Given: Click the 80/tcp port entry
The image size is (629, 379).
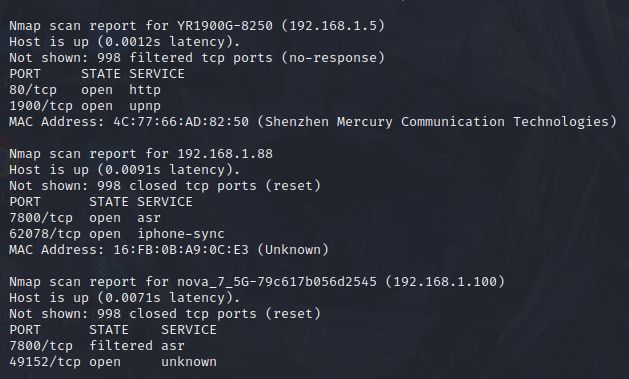Looking at the screenshot, I should pyautogui.click(x=33, y=90).
